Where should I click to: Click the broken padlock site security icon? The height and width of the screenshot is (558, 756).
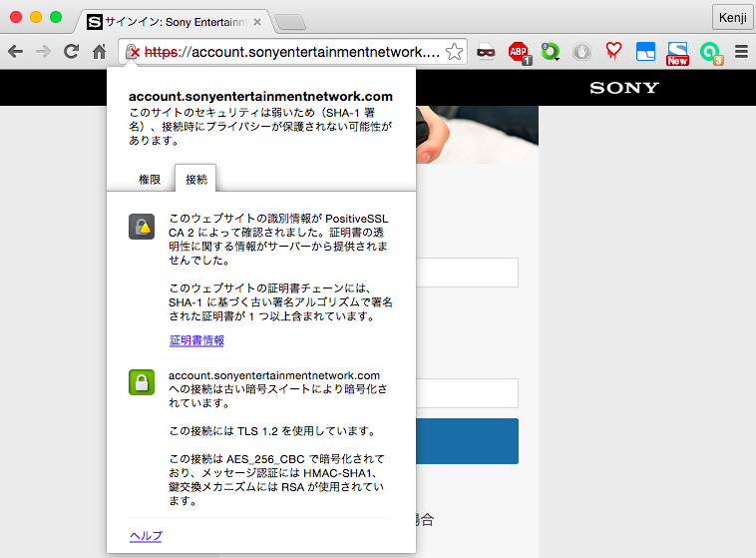(x=132, y=52)
